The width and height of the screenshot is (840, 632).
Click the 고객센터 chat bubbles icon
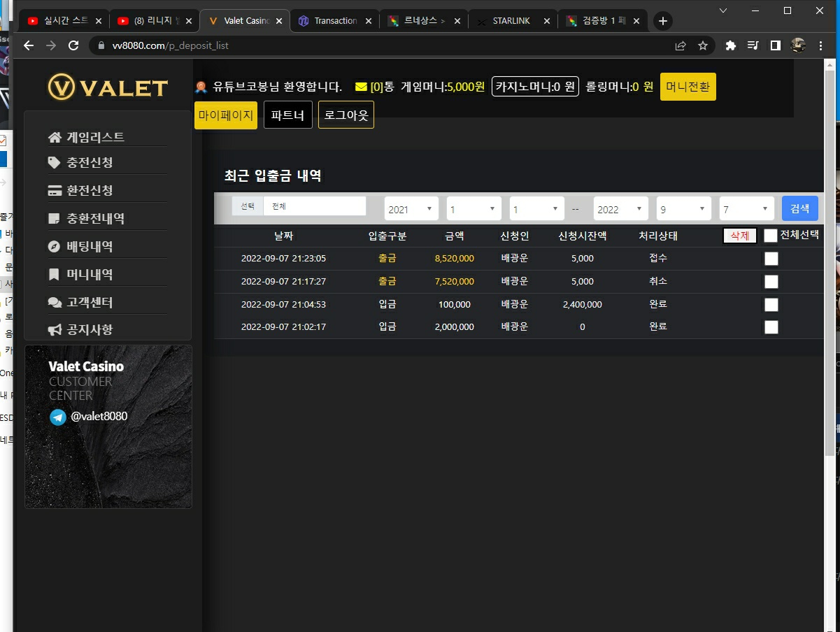[55, 303]
